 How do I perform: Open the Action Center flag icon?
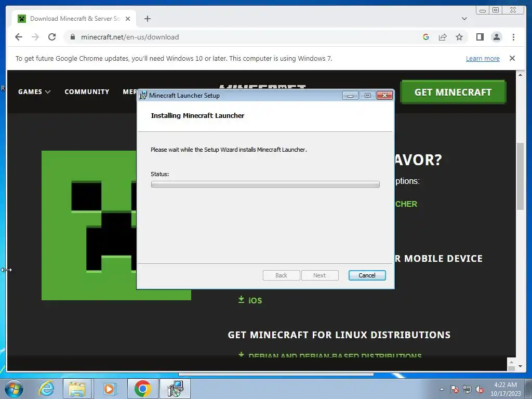(454, 389)
